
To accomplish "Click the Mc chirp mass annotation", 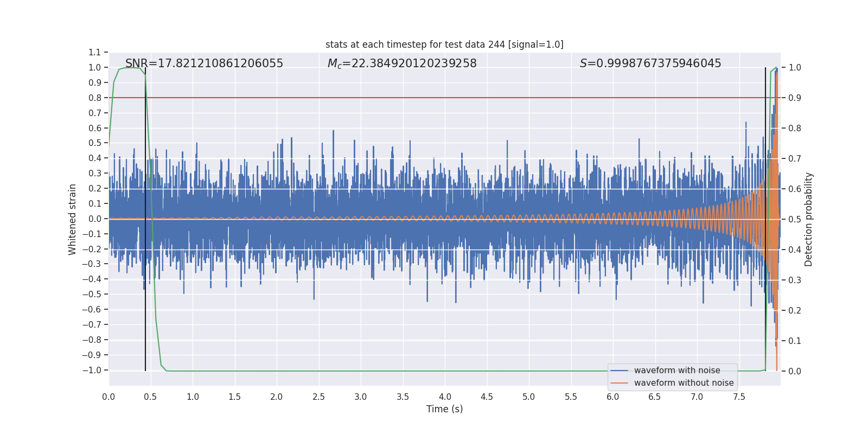I will tap(402, 63).
